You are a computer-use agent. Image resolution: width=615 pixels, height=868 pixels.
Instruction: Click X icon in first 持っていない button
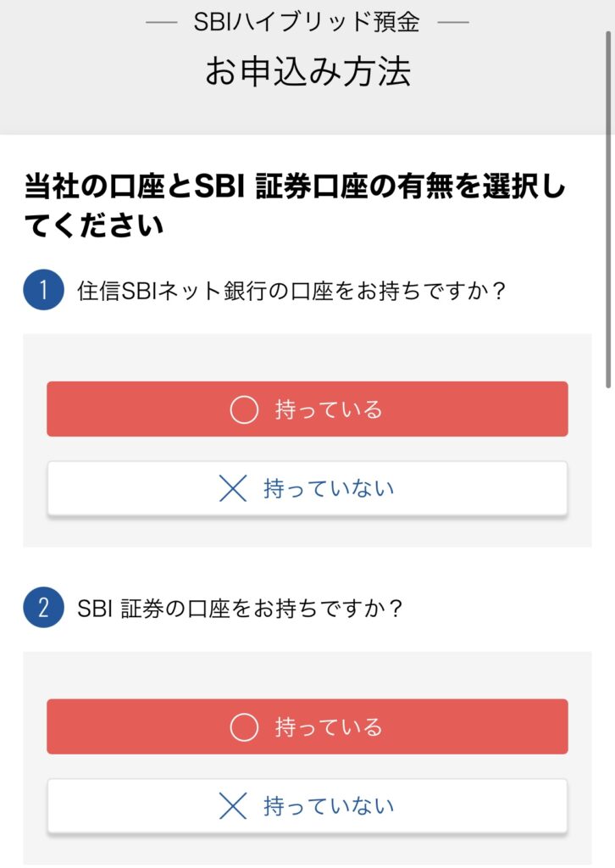(233, 489)
